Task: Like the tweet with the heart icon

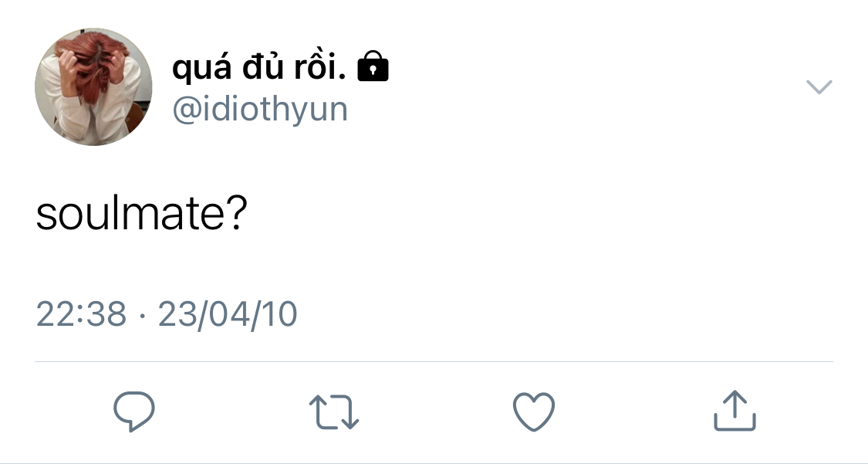Action: pyautogui.click(x=534, y=411)
